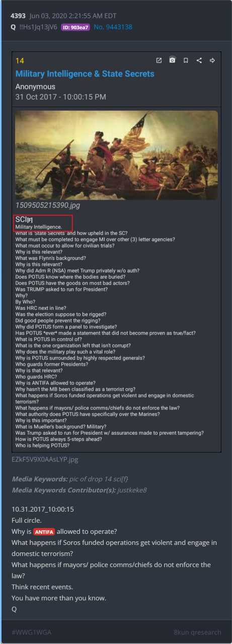This screenshot has width=232, height=644.
Task: Open board link No. 9443138
Action: click(113, 27)
